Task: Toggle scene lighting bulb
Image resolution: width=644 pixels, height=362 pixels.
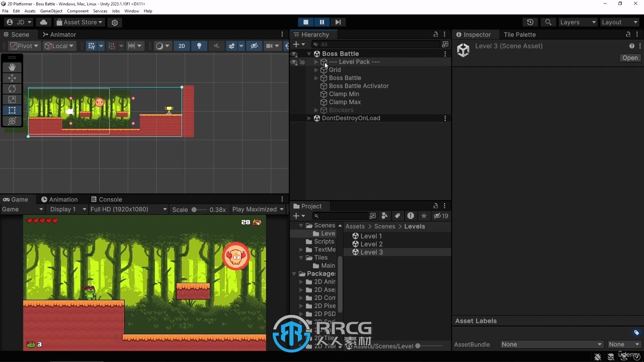Action: (x=199, y=46)
